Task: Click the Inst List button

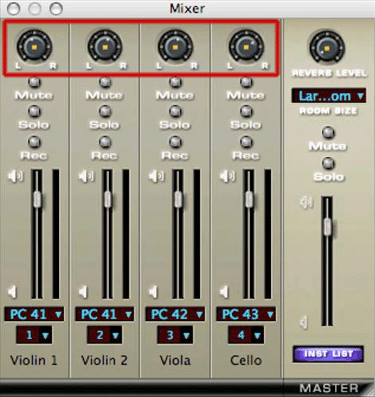Action: [328, 354]
